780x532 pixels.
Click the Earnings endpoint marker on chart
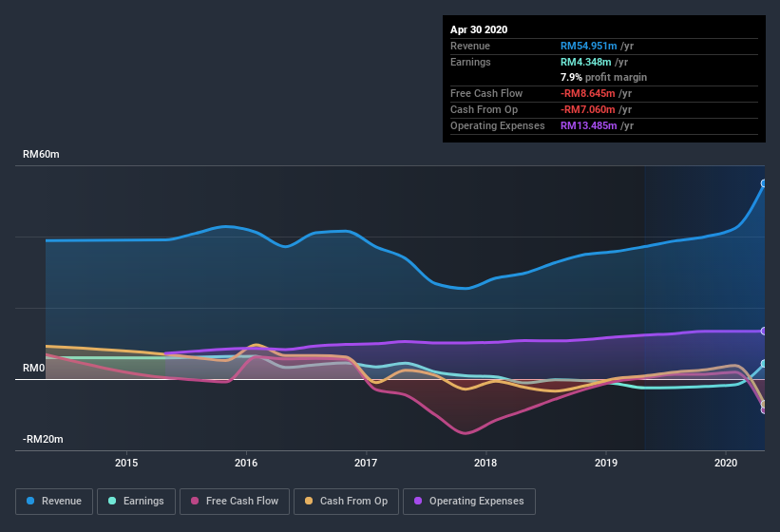click(x=764, y=364)
